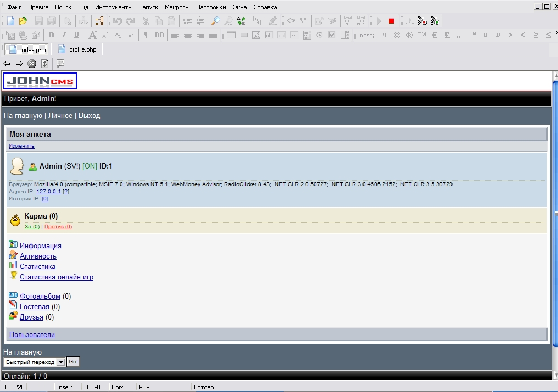This screenshot has width=558, height=392.
Task: Insert nbsp; entity from toolbar
Action: 367,35
